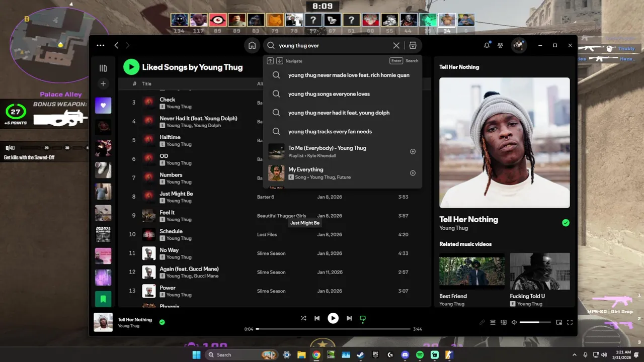Open the green bookmark Your Episodes tile
The height and width of the screenshot is (362, 644).
tap(103, 299)
